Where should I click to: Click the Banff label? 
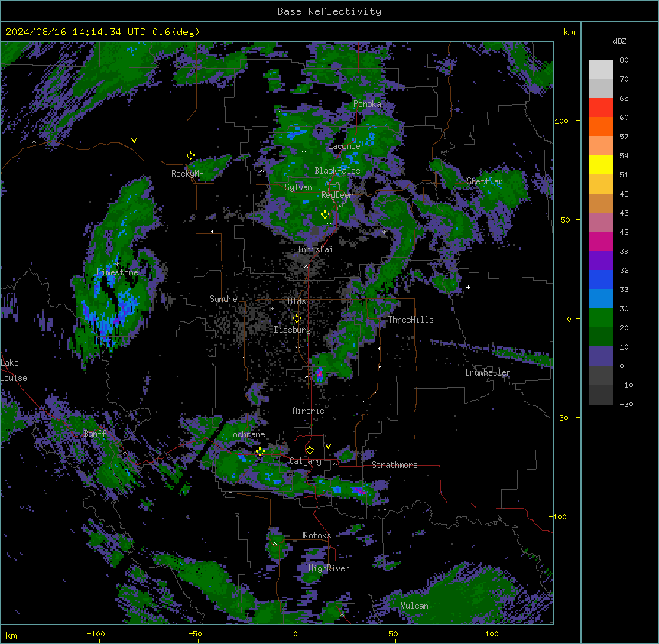pyautogui.click(x=95, y=434)
